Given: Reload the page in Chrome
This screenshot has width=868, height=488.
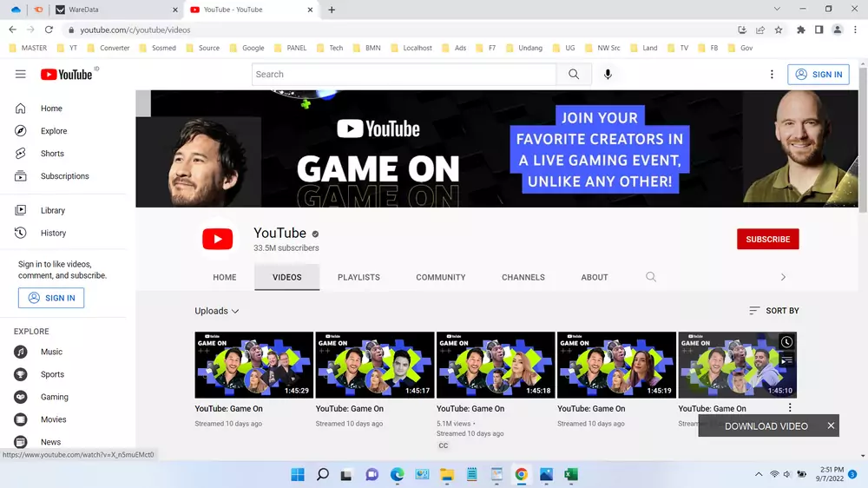Looking at the screenshot, I should tap(49, 30).
